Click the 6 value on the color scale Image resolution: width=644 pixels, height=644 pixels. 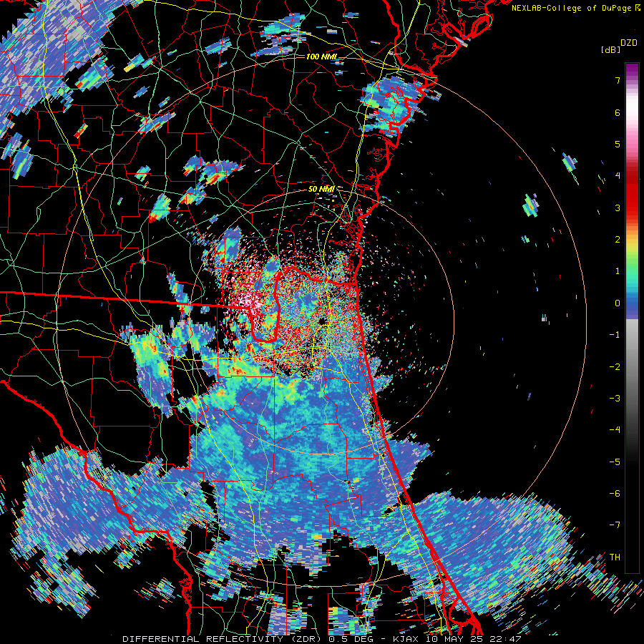click(618, 112)
